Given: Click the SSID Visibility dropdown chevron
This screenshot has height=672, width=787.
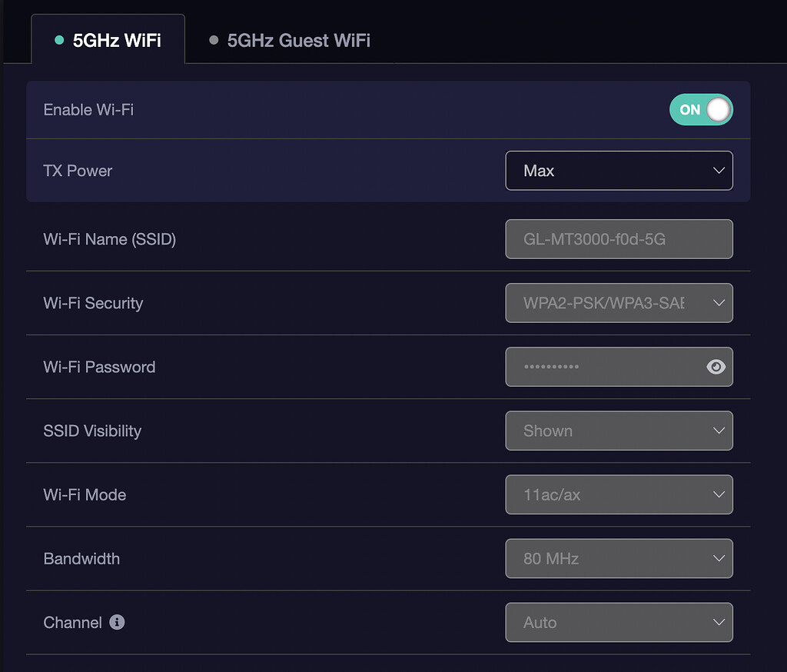Looking at the screenshot, I should 719,431.
